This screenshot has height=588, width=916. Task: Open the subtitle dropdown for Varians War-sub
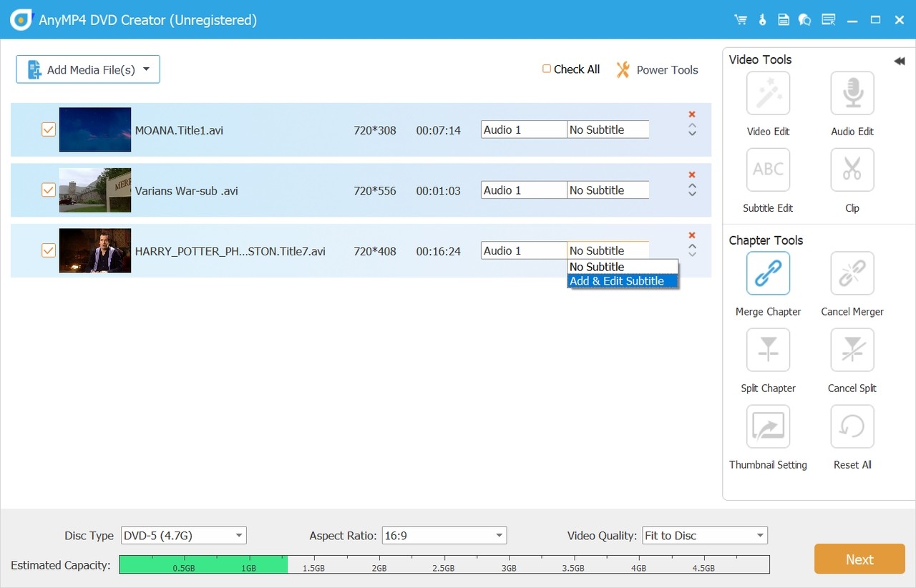click(608, 190)
